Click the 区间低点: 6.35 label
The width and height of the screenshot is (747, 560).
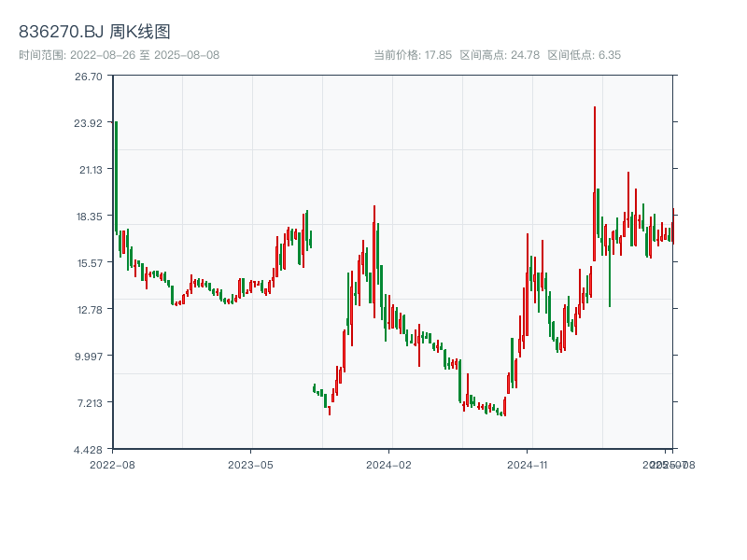click(585, 55)
